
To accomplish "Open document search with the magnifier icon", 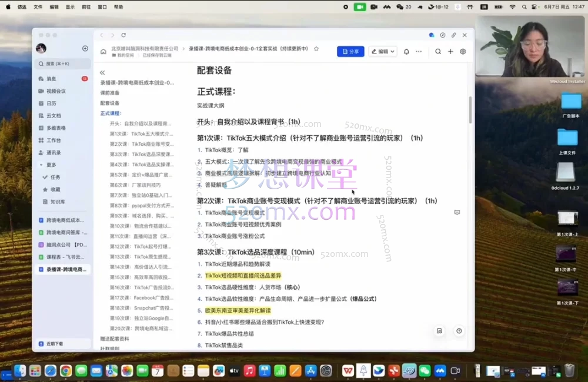I will 438,51.
